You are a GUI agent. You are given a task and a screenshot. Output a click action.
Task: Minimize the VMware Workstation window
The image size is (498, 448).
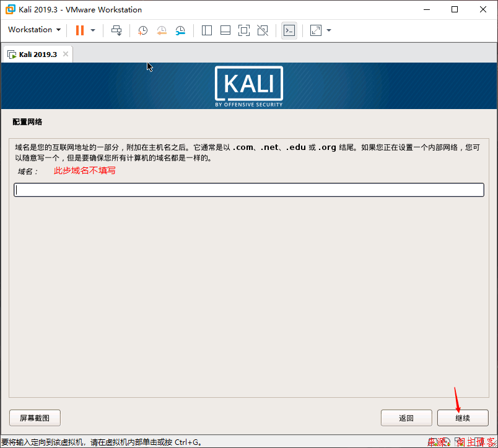[427, 9]
